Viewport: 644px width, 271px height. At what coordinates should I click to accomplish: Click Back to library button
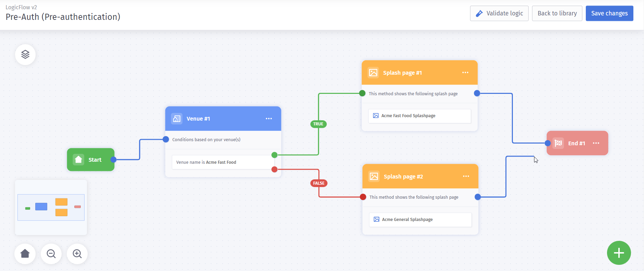557,13
